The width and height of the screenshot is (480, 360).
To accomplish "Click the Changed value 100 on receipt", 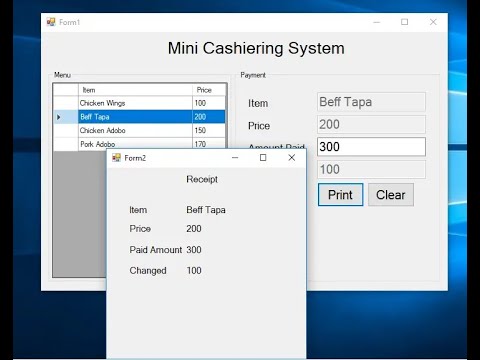I will [x=194, y=270].
